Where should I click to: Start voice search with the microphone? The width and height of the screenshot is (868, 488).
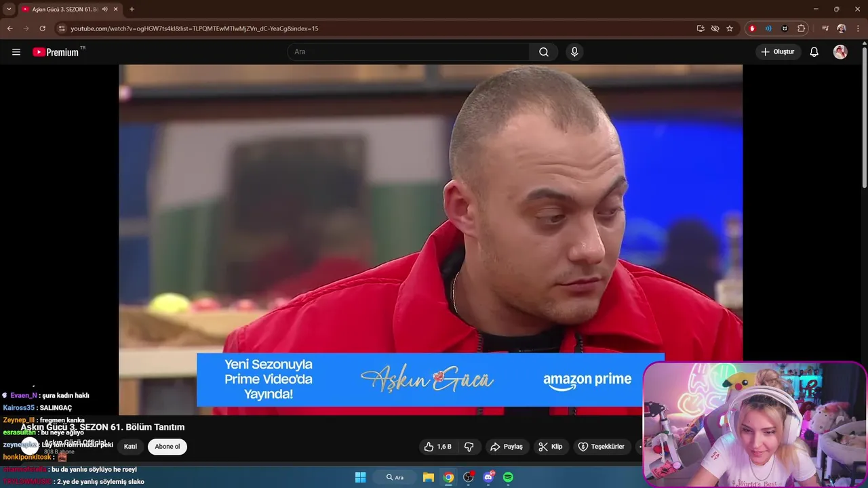coord(574,52)
